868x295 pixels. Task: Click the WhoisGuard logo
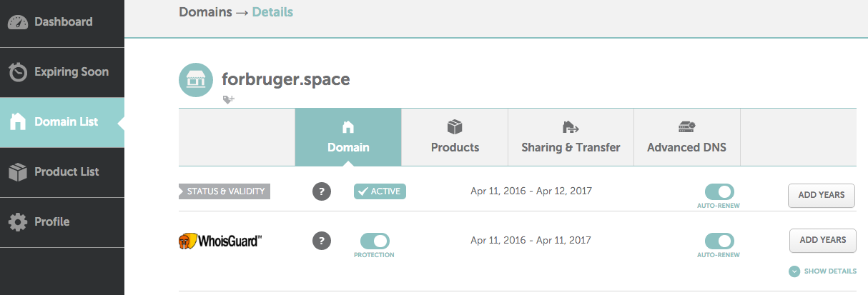click(220, 241)
